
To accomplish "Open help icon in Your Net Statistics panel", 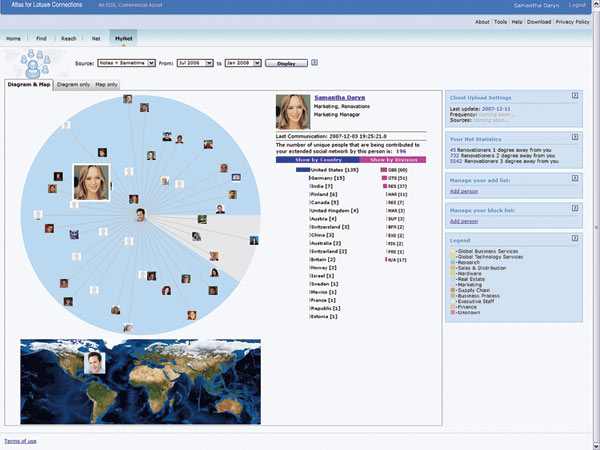I will click(x=575, y=137).
